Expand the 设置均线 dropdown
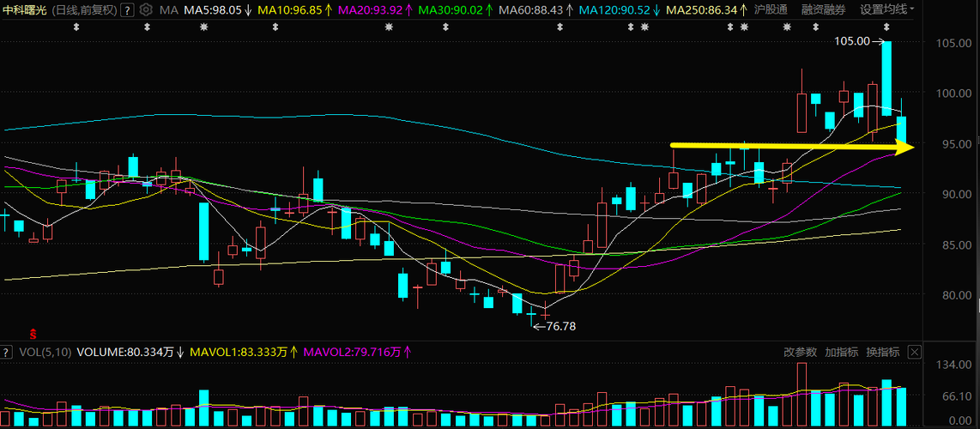Image resolution: width=980 pixels, height=429 pixels. click(886, 9)
